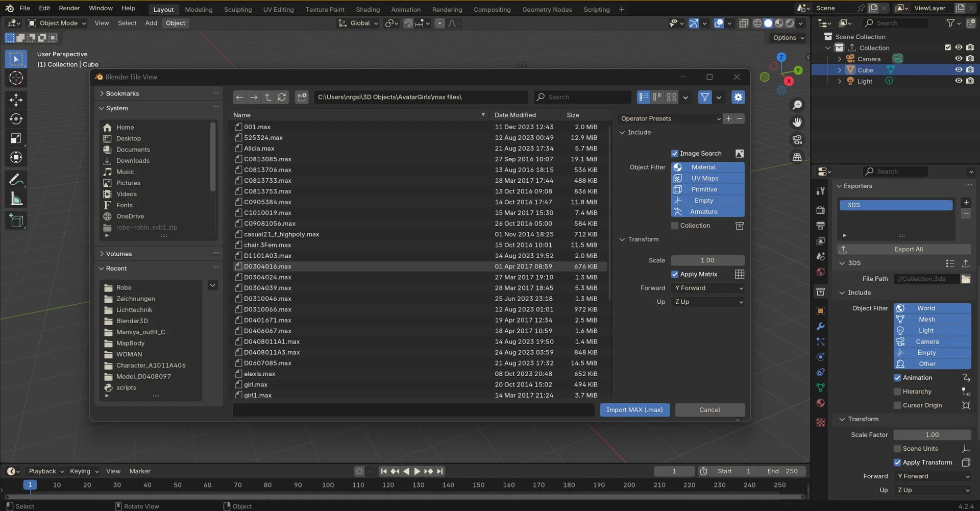Open the viewport Options button
The image size is (980, 511).
pyautogui.click(x=788, y=38)
